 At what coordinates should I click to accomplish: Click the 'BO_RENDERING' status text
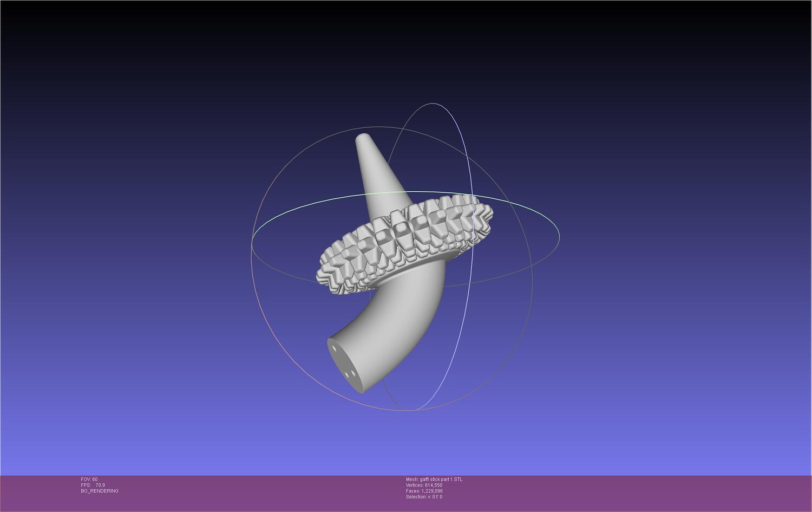point(100,491)
